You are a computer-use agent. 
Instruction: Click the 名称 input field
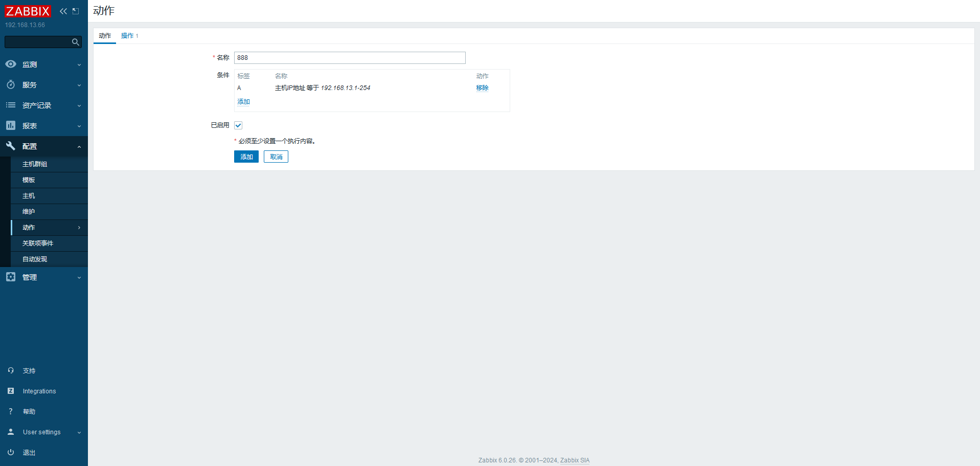[350, 58]
